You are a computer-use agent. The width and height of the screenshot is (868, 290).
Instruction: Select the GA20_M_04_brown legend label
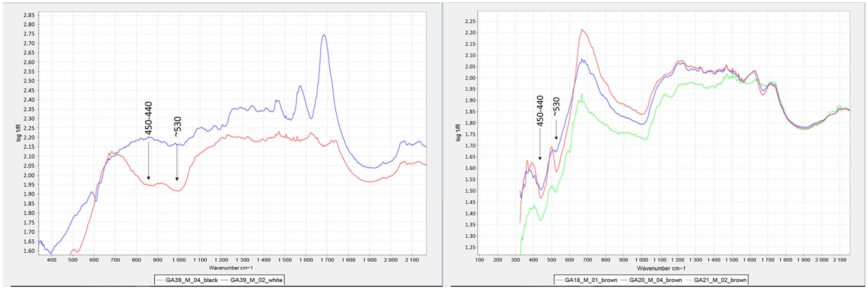655,280
